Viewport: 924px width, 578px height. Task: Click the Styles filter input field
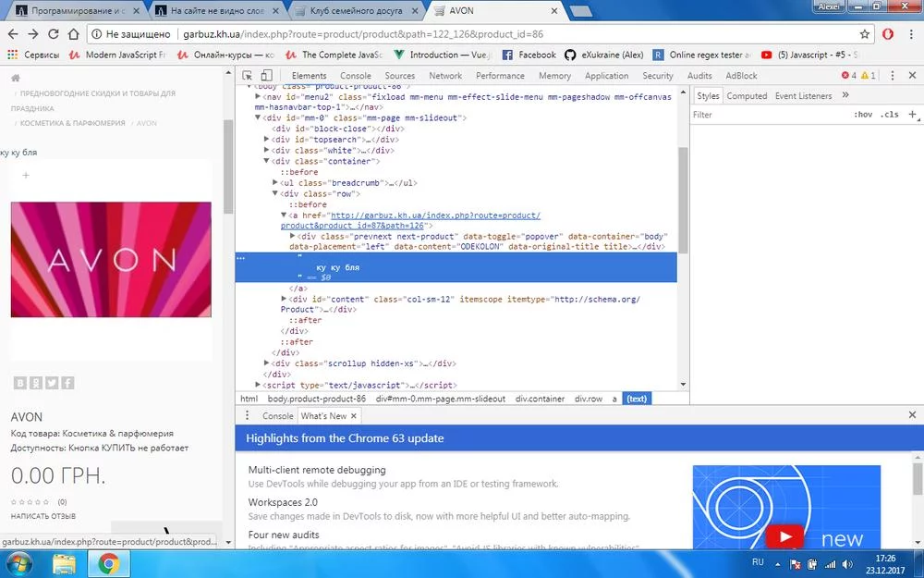point(769,115)
